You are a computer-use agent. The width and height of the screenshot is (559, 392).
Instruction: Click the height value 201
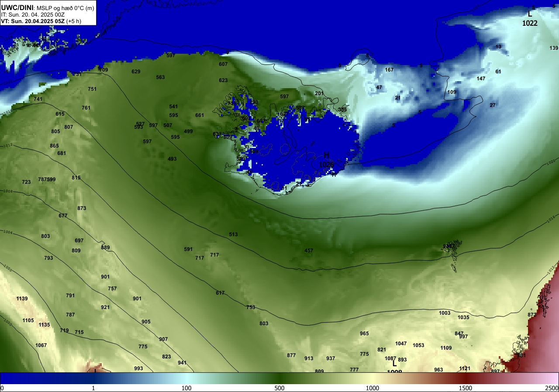point(319,93)
